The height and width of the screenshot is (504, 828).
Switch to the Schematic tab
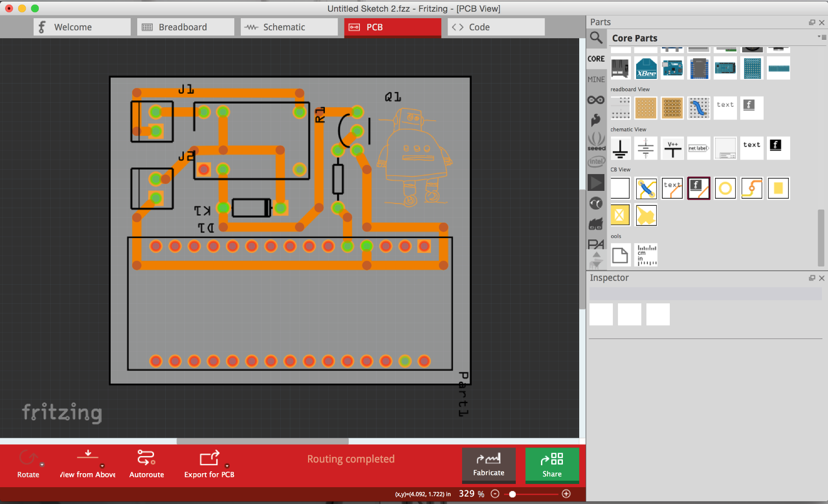pyautogui.click(x=288, y=27)
